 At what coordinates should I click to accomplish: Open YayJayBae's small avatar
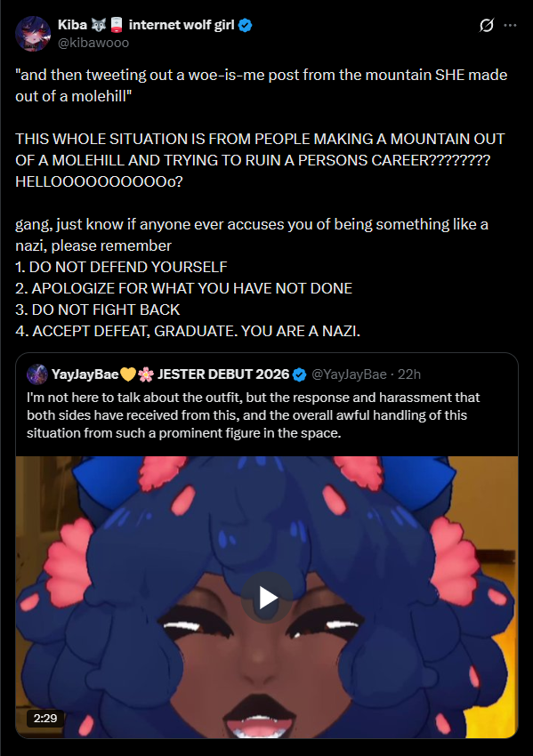36,374
